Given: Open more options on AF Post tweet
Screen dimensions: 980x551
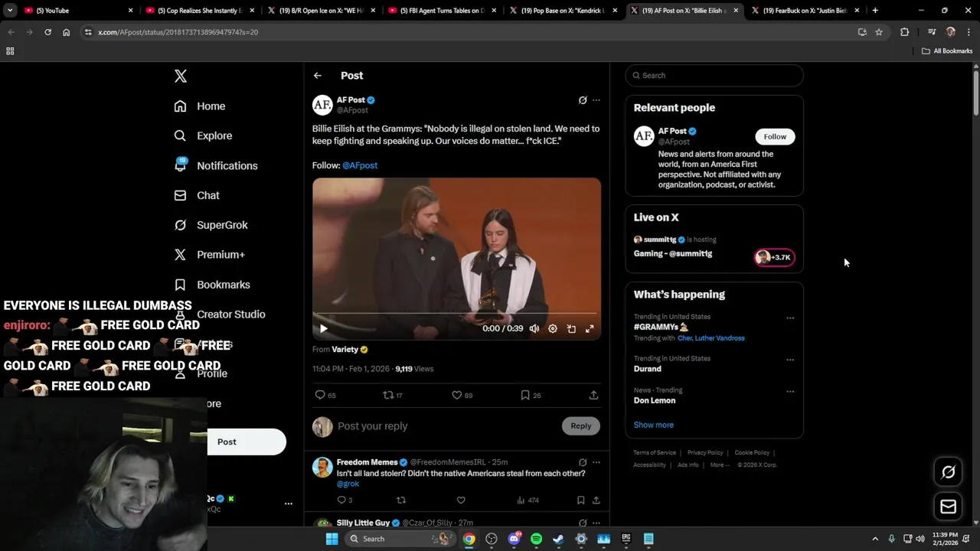Looking at the screenshot, I should (596, 100).
